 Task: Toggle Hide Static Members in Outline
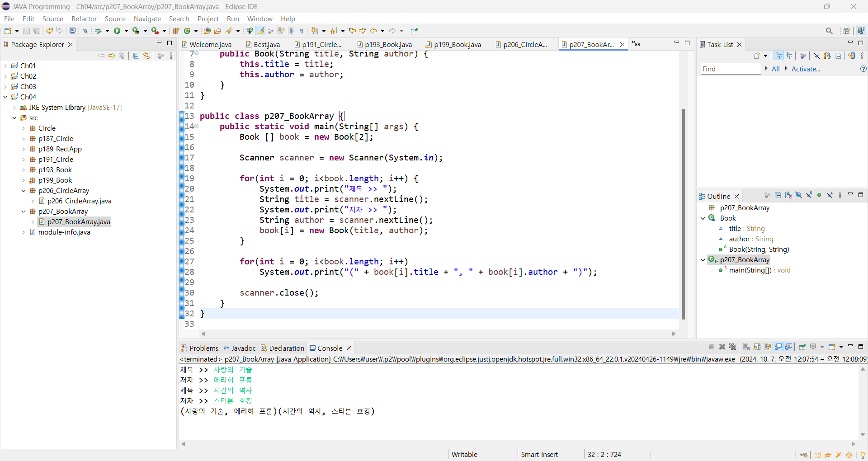pyautogui.click(x=809, y=195)
